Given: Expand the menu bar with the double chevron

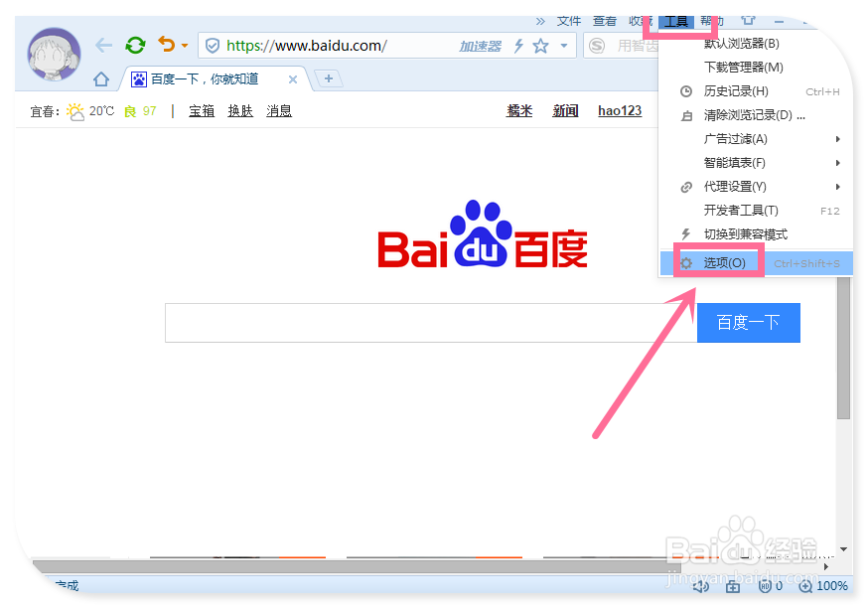Looking at the screenshot, I should pyautogui.click(x=540, y=22).
